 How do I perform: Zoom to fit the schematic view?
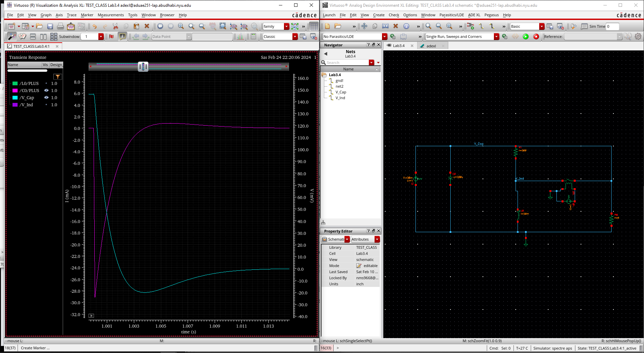450,26
